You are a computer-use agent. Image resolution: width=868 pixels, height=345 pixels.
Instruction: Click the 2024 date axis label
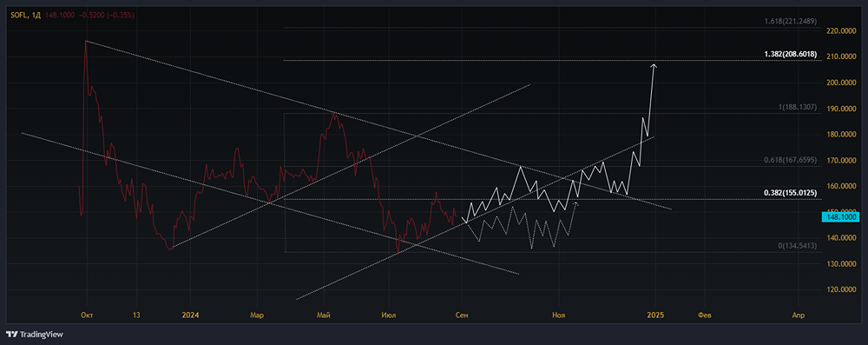[190, 315]
